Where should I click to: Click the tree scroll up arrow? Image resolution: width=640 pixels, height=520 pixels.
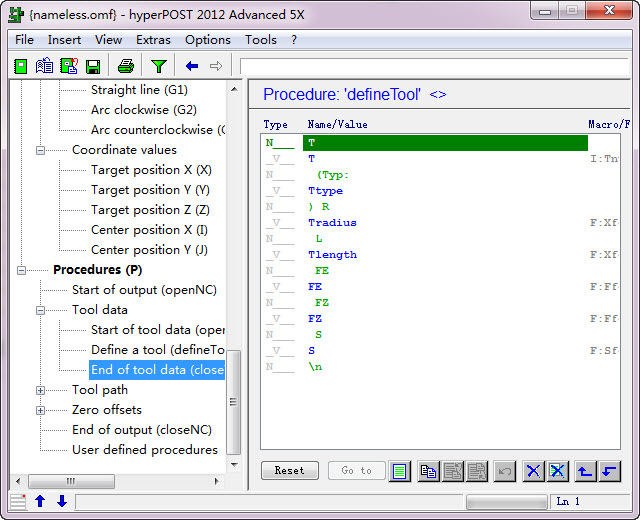click(234, 89)
